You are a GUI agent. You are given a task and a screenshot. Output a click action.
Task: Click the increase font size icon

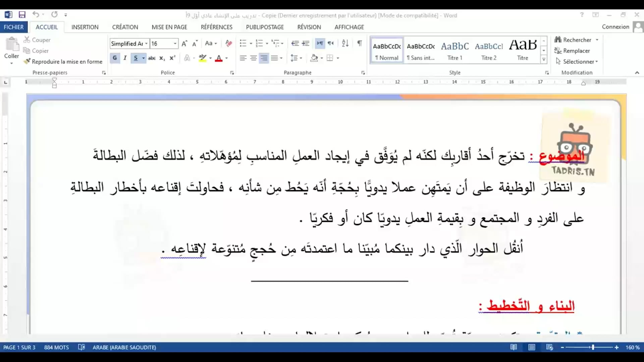coord(184,44)
